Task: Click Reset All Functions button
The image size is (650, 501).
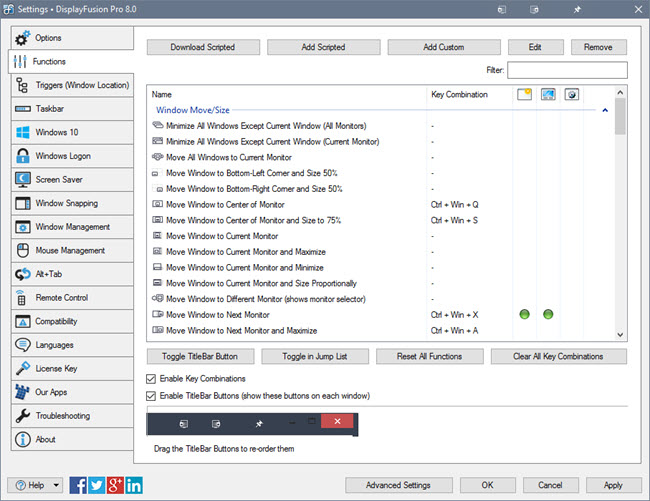Action: [x=430, y=356]
